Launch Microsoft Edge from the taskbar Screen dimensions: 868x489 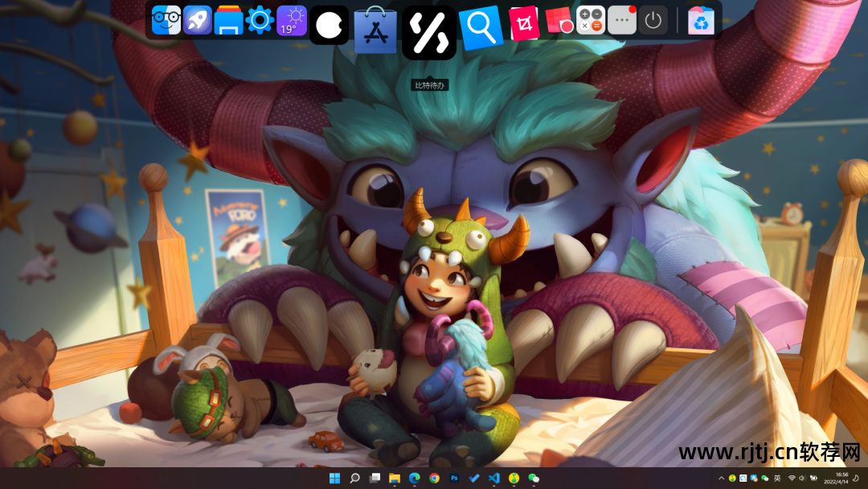[x=414, y=478]
